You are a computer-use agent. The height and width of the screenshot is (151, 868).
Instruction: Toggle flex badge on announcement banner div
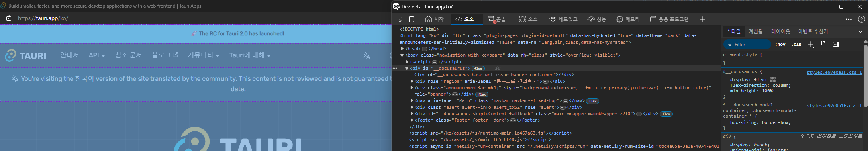pos(482,94)
